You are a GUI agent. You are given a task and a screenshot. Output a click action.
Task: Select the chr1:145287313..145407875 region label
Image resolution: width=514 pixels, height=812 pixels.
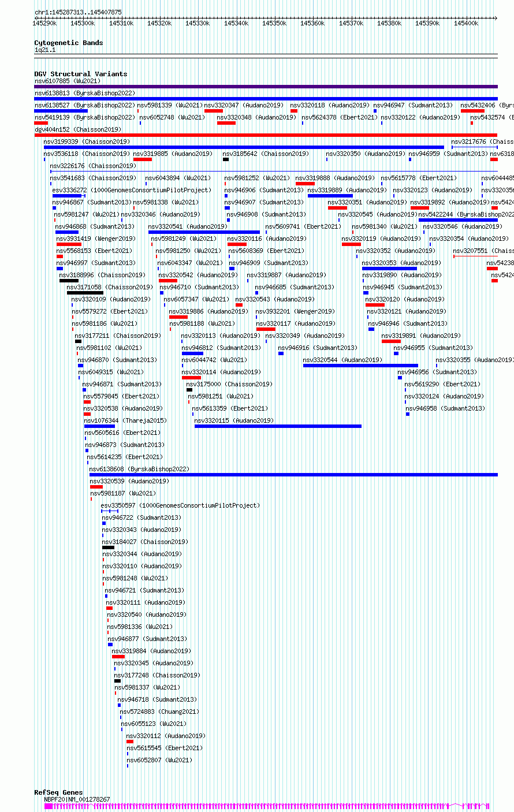78,12
